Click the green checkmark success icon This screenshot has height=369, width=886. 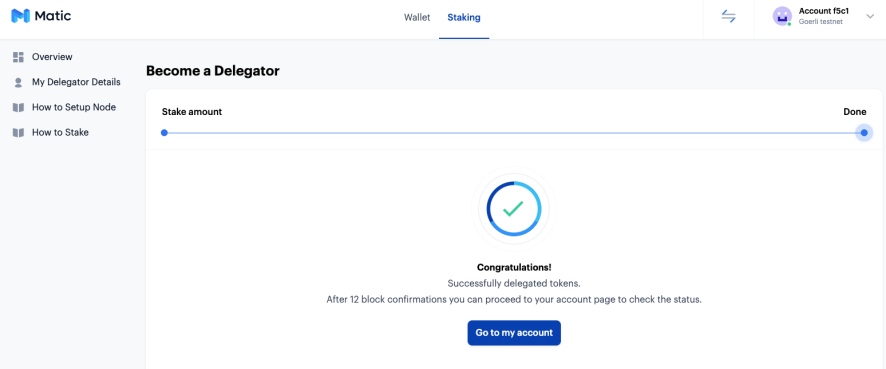(514, 209)
